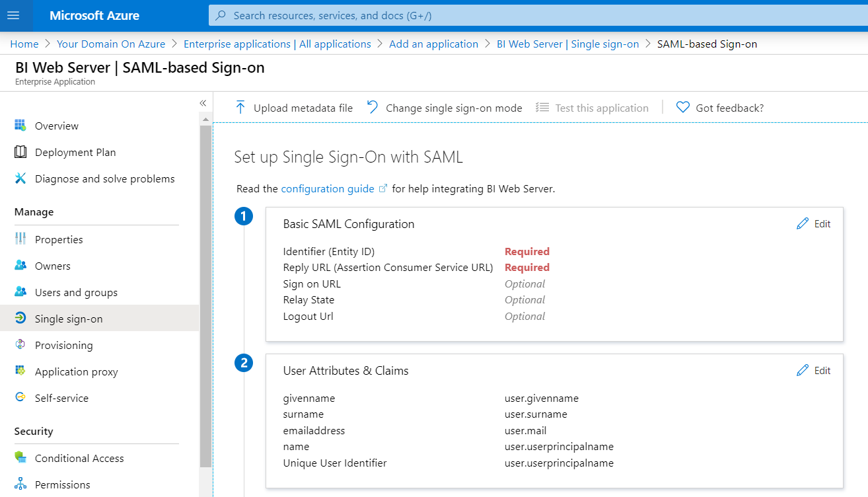Click the Change single sign-on mode icon
The height and width of the screenshot is (497, 868).
(373, 107)
